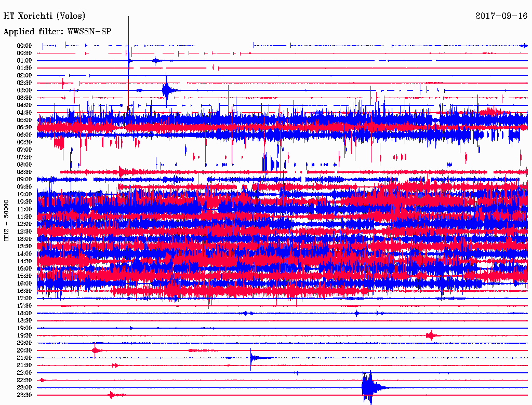Image resolution: width=532 pixels, height=405 pixels.
Task: Select the 03:30 time label
Action: pos(24,98)
